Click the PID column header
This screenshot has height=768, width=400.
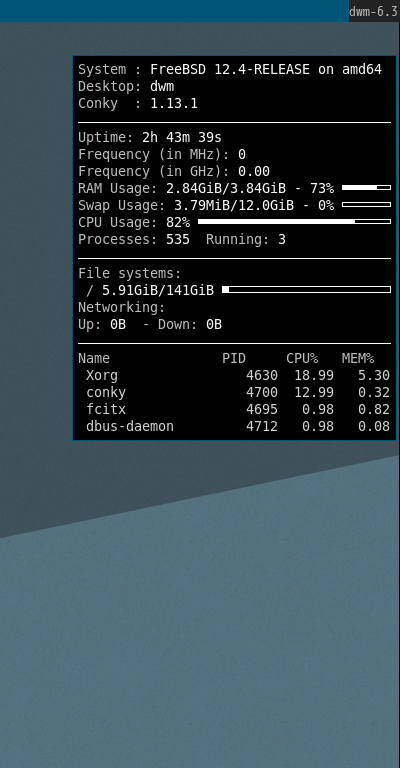point(234,359)
